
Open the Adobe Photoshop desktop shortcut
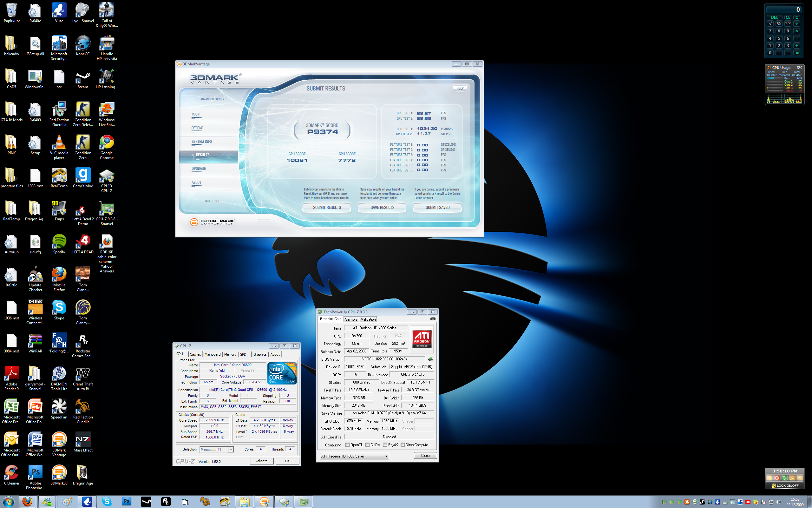coord(35,478)
